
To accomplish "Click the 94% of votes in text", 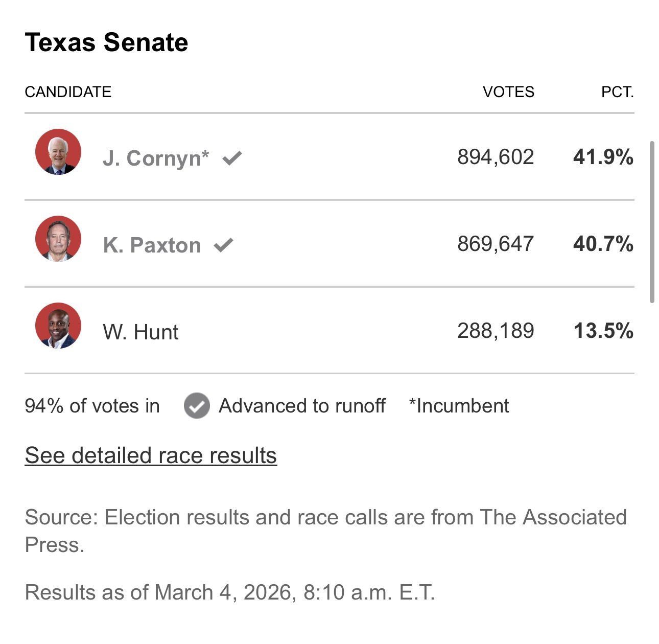I will [92, 406].
